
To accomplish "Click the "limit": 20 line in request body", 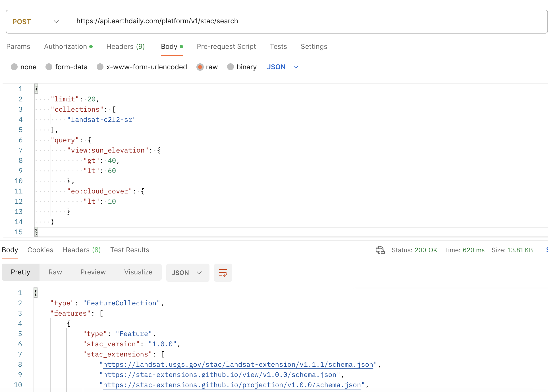I will pyautogui.click(x=75, y=99).
